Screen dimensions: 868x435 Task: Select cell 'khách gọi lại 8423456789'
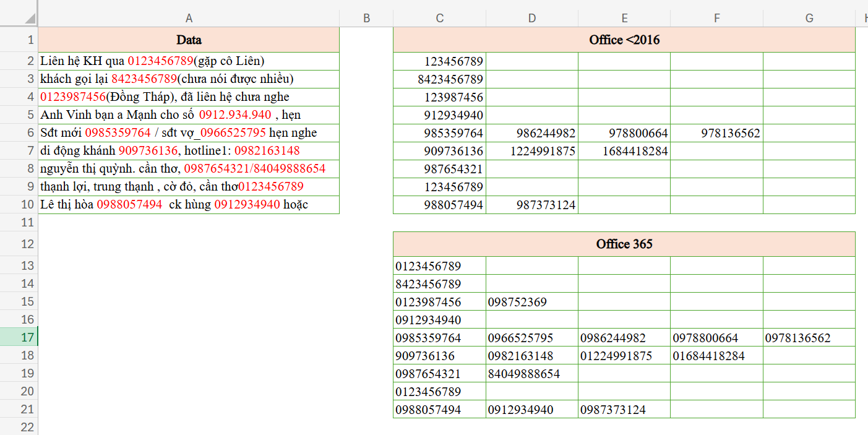tap(189, 79)
